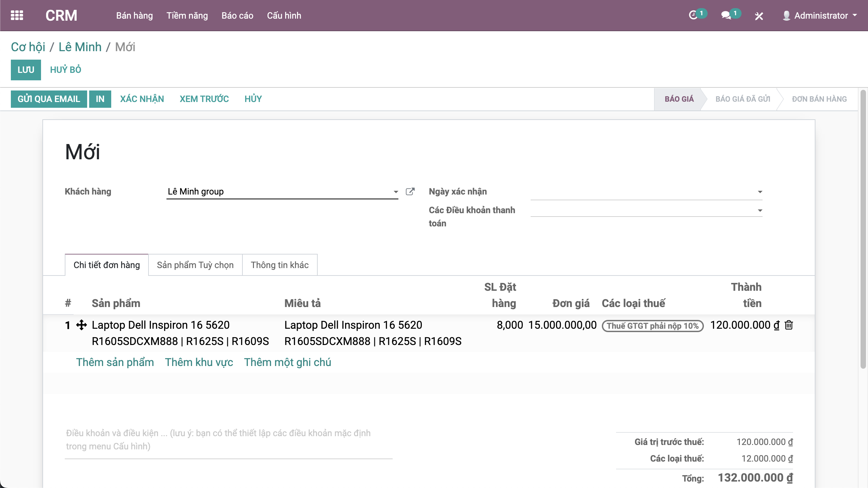Image resolution: width=868 pixels, height=488 pixels.
Task: Click the drag handle on order line 1
Action: tap(81, 325)
